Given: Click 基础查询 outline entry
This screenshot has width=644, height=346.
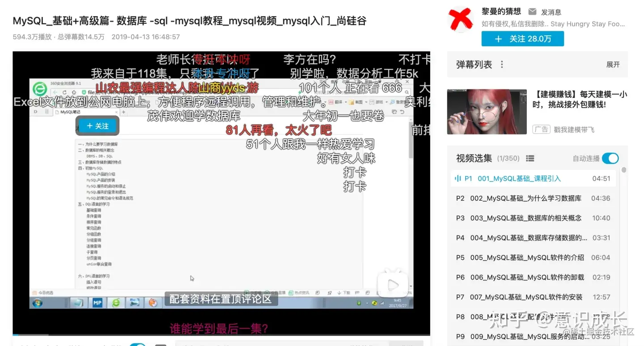Looking at the screenshot, I should pos(94,210).
